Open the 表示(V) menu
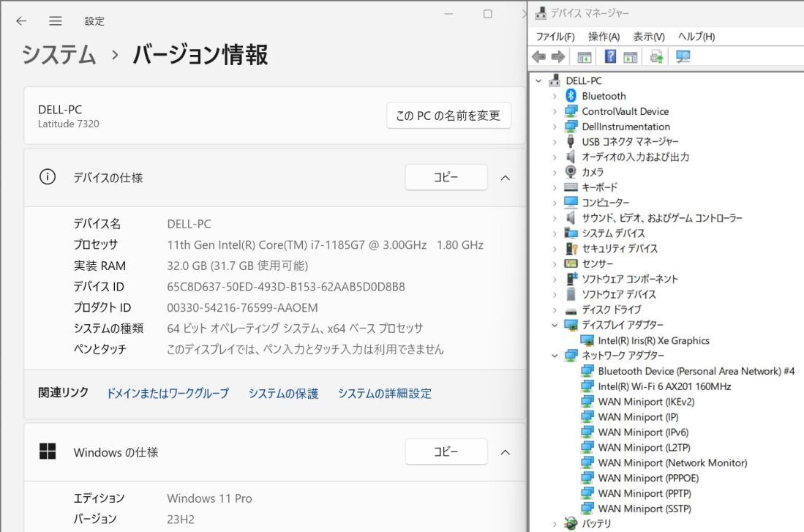This screenshot has height=532, width=804. tap(648, 37)
